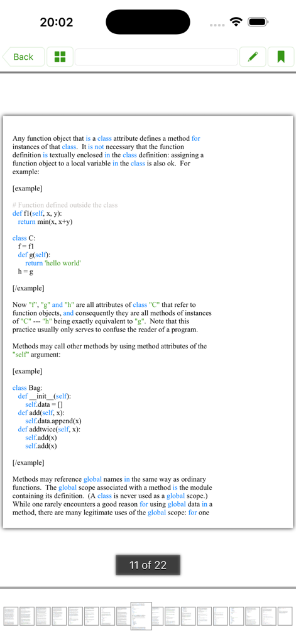The height and width of the screenshot is (644, 296).
Task: Select the enlarged current-page thumbnail
Action: pos(141,616)
